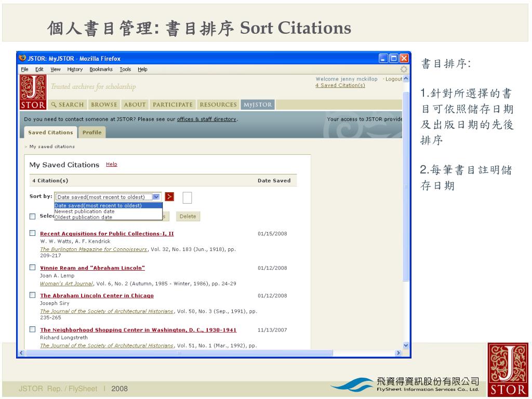Viewport: 532px width, 399px height.
Task: Check the Neighborhood Shopping Center citation
Action: coord(33,329)
